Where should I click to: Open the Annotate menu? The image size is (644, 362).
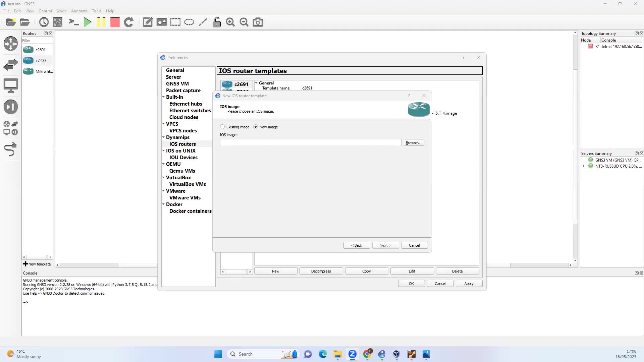[x=79, y=11]
